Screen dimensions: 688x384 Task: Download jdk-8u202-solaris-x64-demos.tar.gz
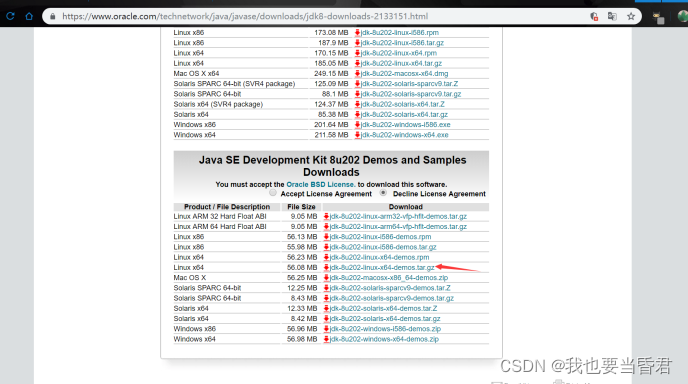385,319
